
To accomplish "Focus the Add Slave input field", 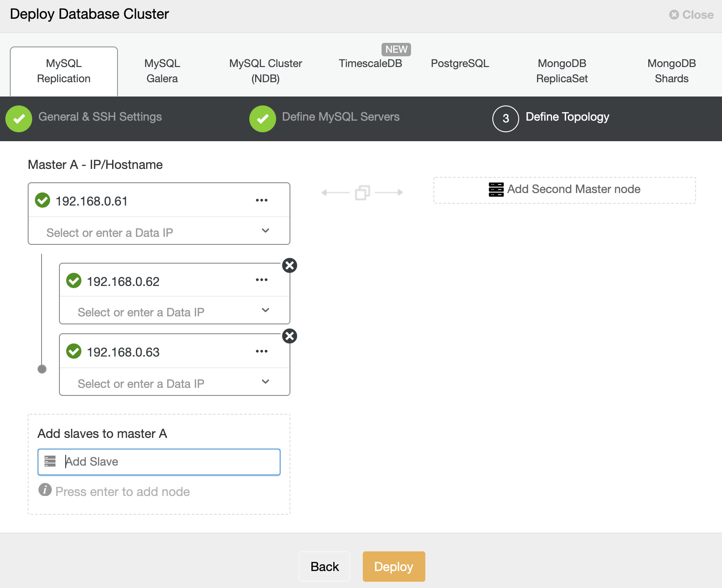I will pos(159,462).
